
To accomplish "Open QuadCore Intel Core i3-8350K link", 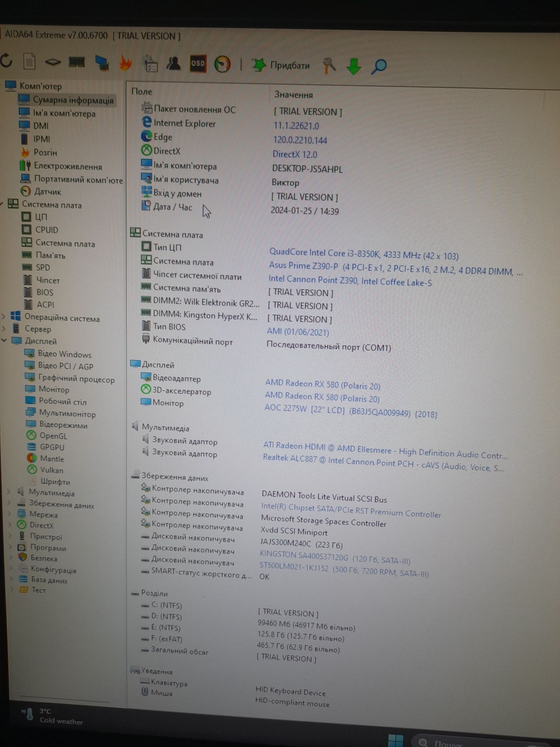I will 364,254.
